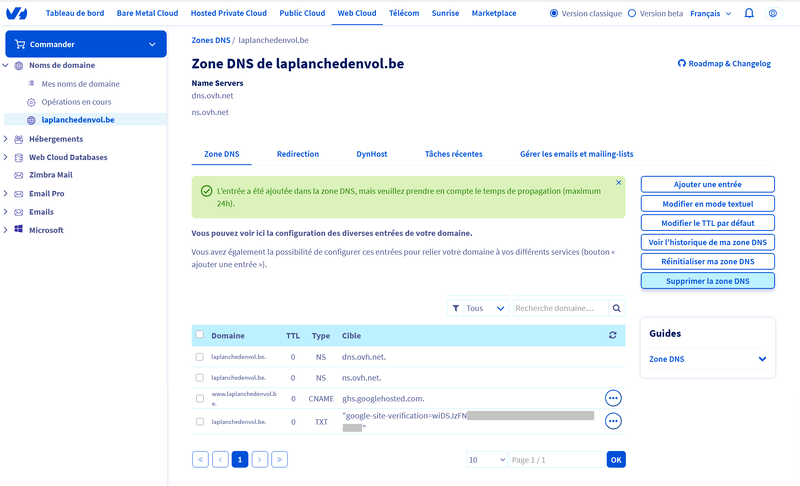Viewport: 800px width, 486px height.
Task: Expand the Microsoft section
Action: coord(6,230)
